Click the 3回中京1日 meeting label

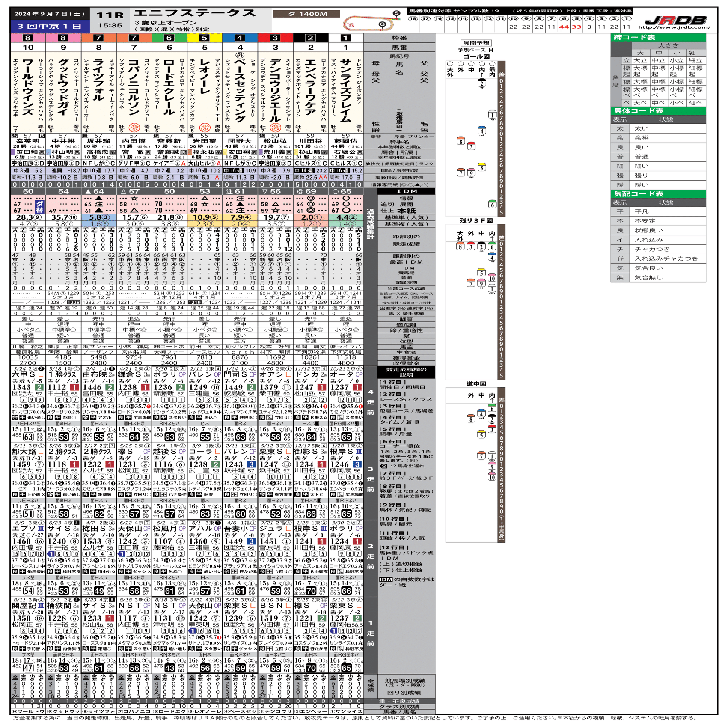(x=49, y=26)
